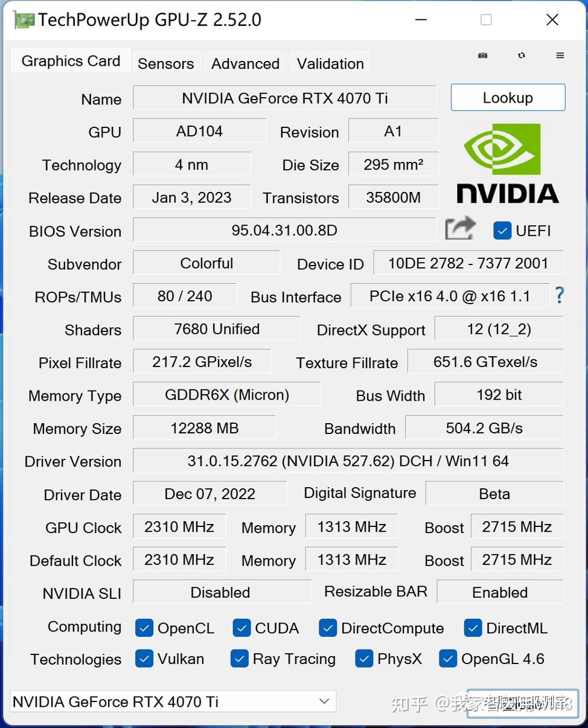Click the GPU-Z icon in the title bar
This screenshot has width=588, height=728.
pos(24,19)
